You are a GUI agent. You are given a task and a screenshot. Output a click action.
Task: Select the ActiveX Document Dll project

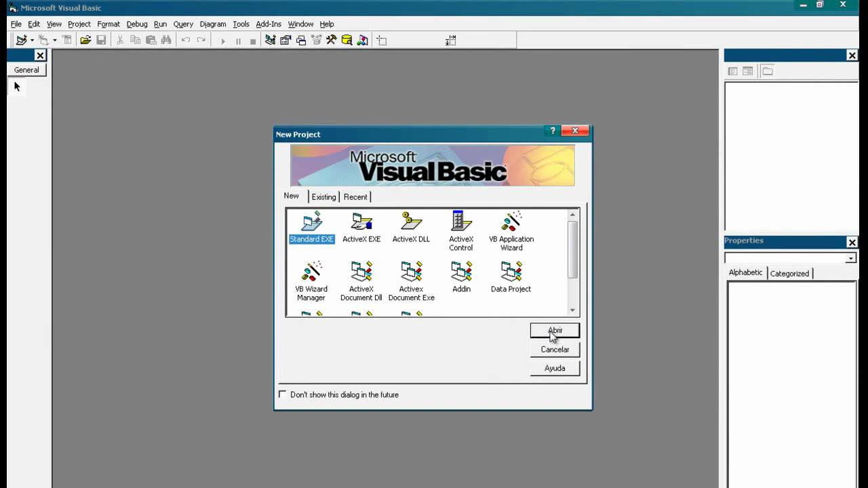361,281
